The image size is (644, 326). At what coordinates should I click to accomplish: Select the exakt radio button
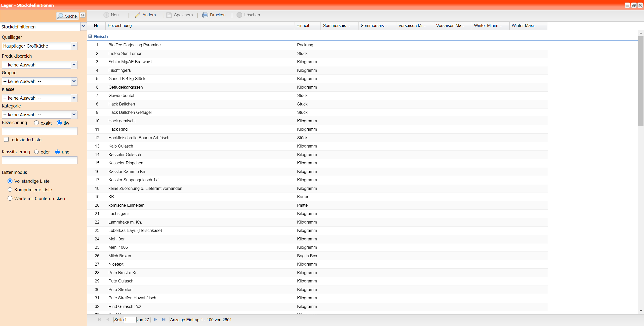36,123
